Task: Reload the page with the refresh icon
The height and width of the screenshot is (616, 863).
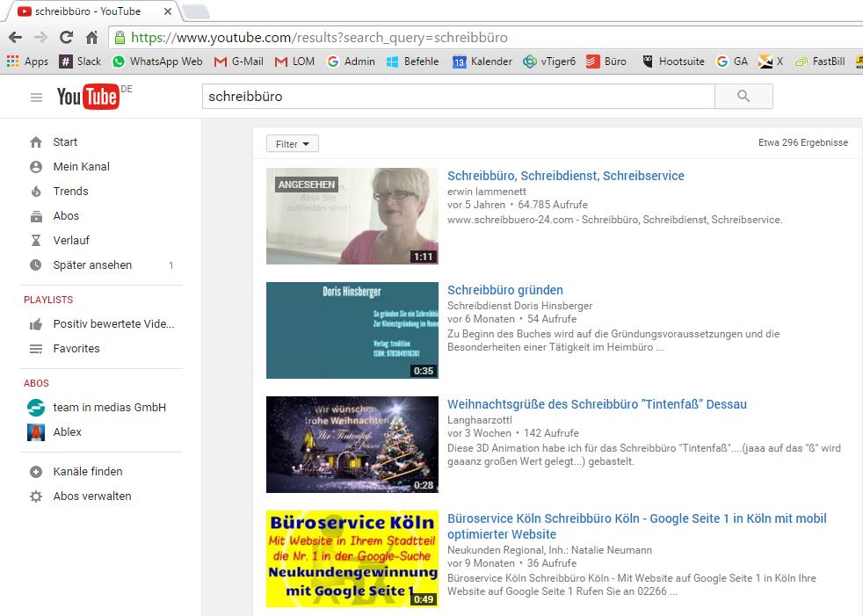Action: click(66, 38)
